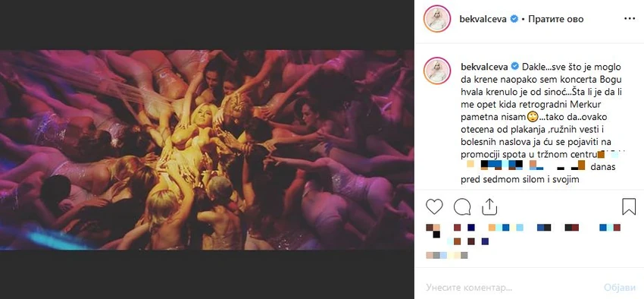Viewport: 644px width, 299px height.
Task: Click the pixelated post timestamp under likes
Action: tap(447, 256)
